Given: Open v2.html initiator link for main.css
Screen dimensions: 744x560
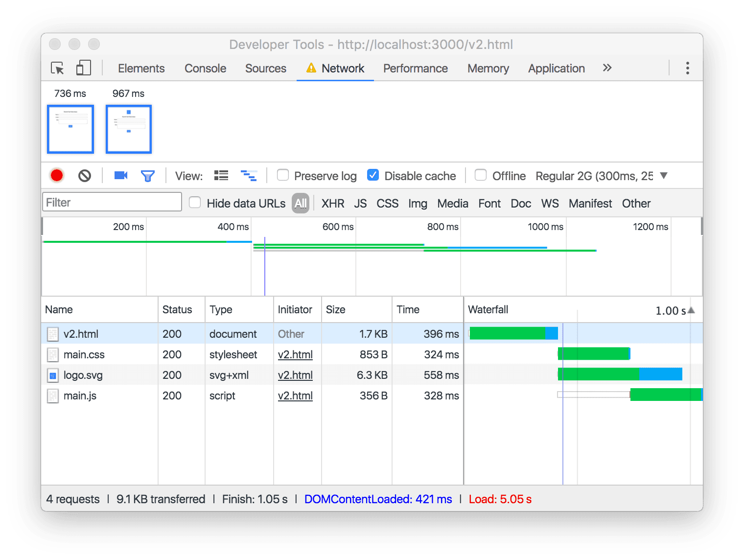Looking at the screenshot, I should click(295, 354).
